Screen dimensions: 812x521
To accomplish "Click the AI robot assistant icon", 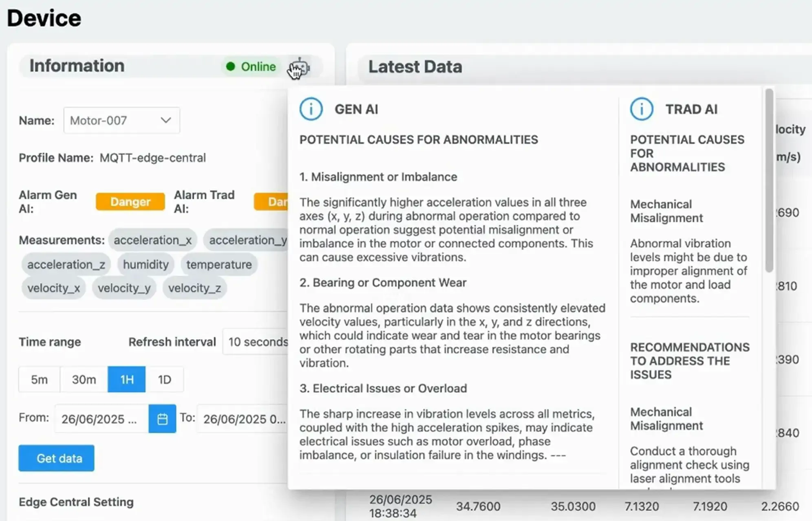I will (x=300, y=67).
